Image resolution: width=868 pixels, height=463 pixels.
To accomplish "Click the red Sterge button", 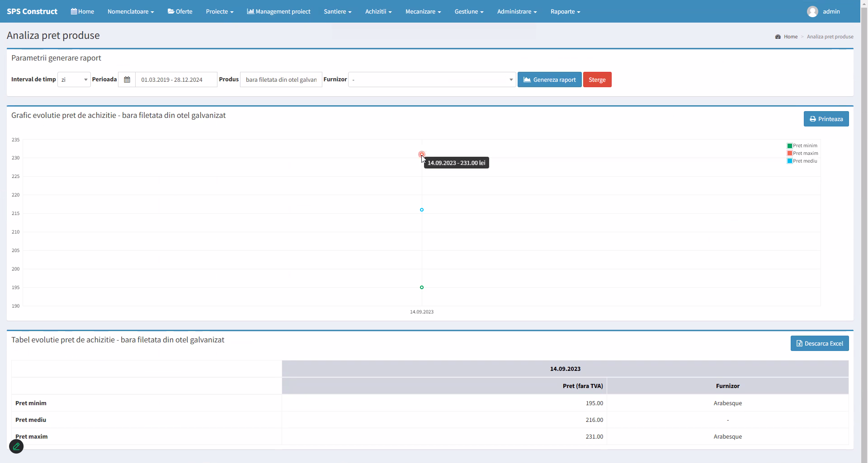I will 597,80.
